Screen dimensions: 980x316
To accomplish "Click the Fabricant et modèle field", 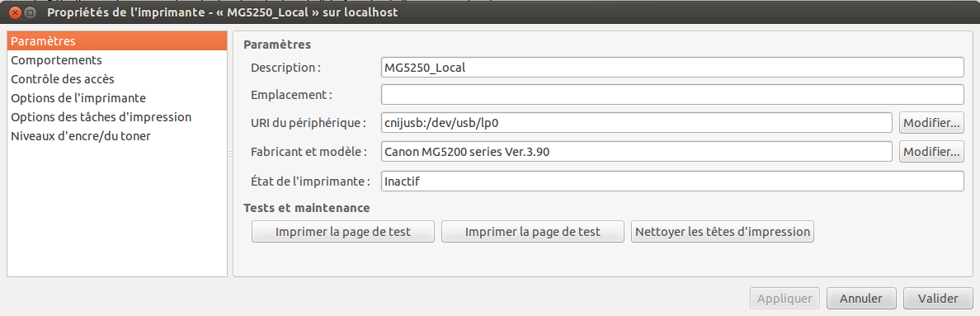I will (x=636, y=151).
